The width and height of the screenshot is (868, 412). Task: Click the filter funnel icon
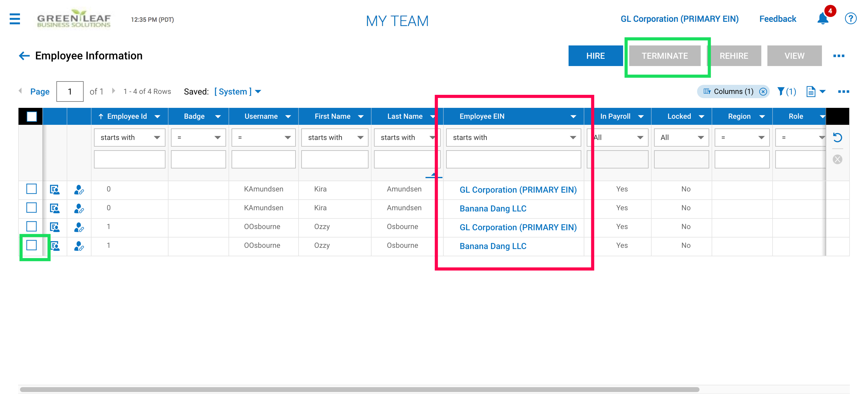(x=781, y=91)
